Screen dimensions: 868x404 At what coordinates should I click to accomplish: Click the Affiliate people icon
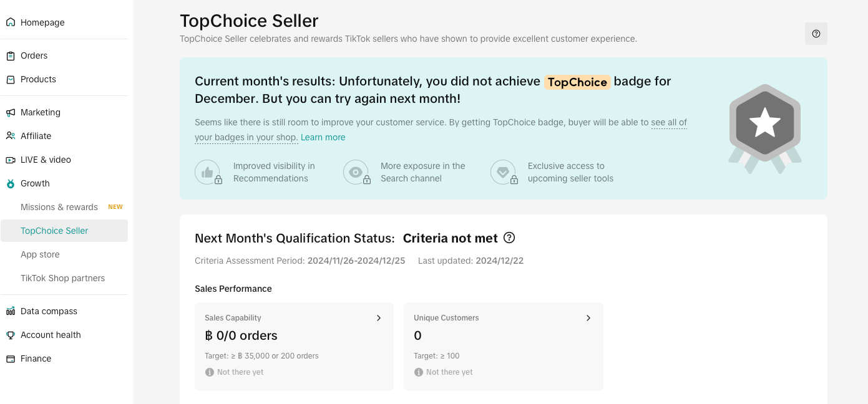pyautogui.click(x=11, y=136)
